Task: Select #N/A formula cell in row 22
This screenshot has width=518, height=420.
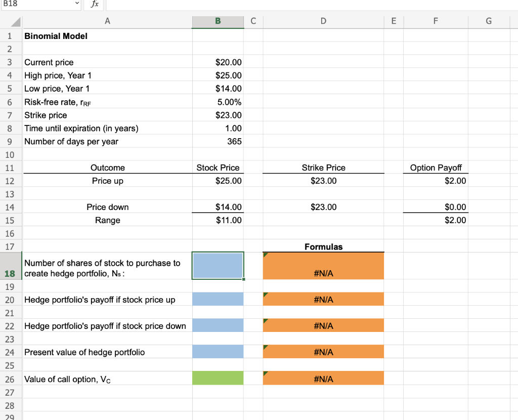Action: click(x=323, y=325)
